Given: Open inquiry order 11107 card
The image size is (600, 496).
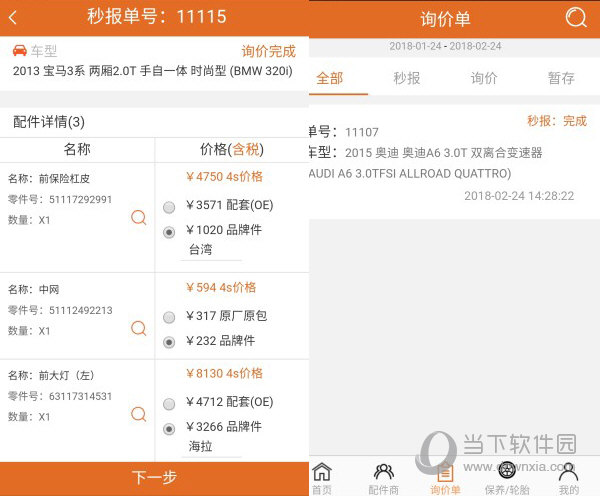Looking at the screenshot, I should (454, 162).
